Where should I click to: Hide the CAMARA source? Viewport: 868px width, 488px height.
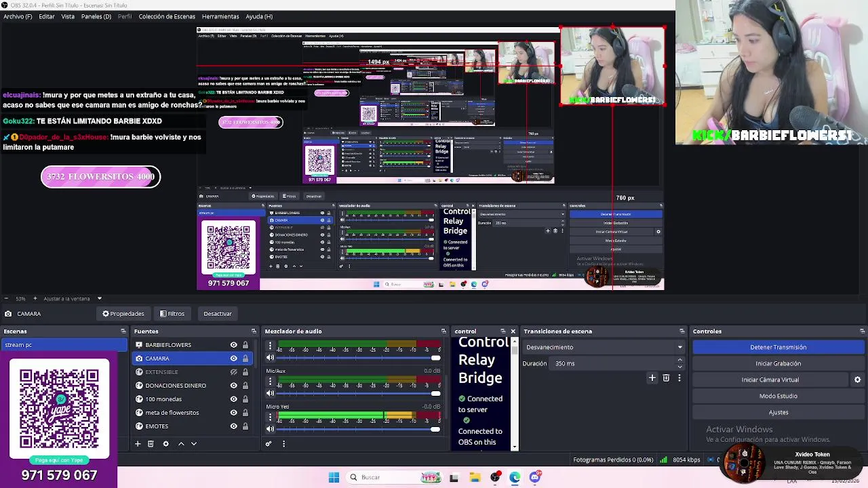coord(233,359)
